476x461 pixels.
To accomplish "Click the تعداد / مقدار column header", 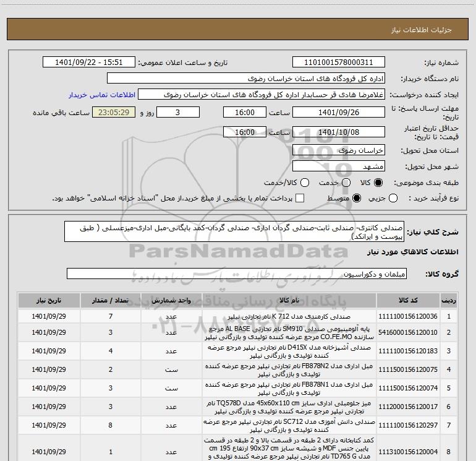I will tap(111, 300).
